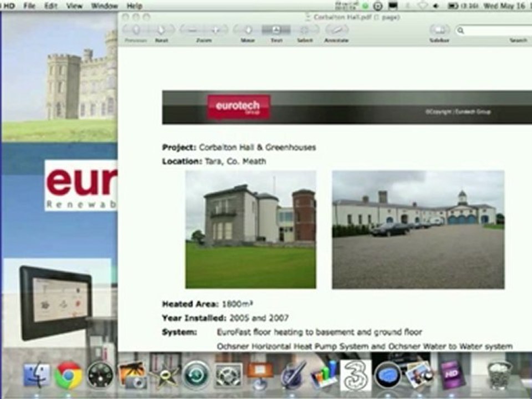Click the metallic gear dock icon

[228, 375]
